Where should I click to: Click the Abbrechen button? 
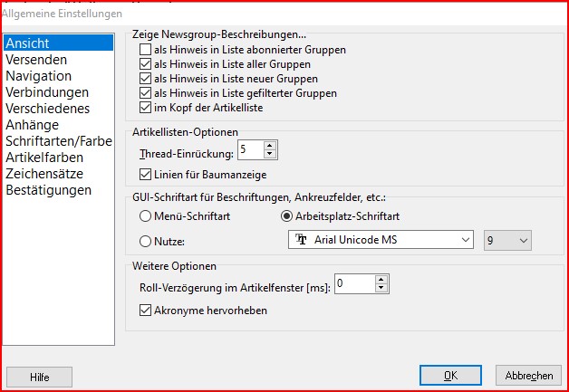pos(528,376)
